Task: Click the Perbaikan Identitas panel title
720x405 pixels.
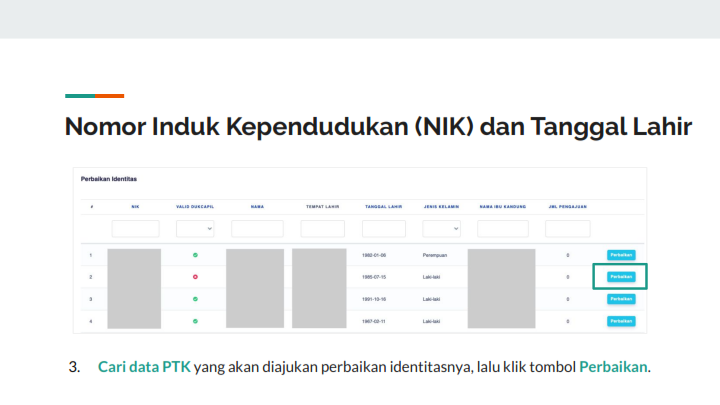Action: tap(109, 179)
